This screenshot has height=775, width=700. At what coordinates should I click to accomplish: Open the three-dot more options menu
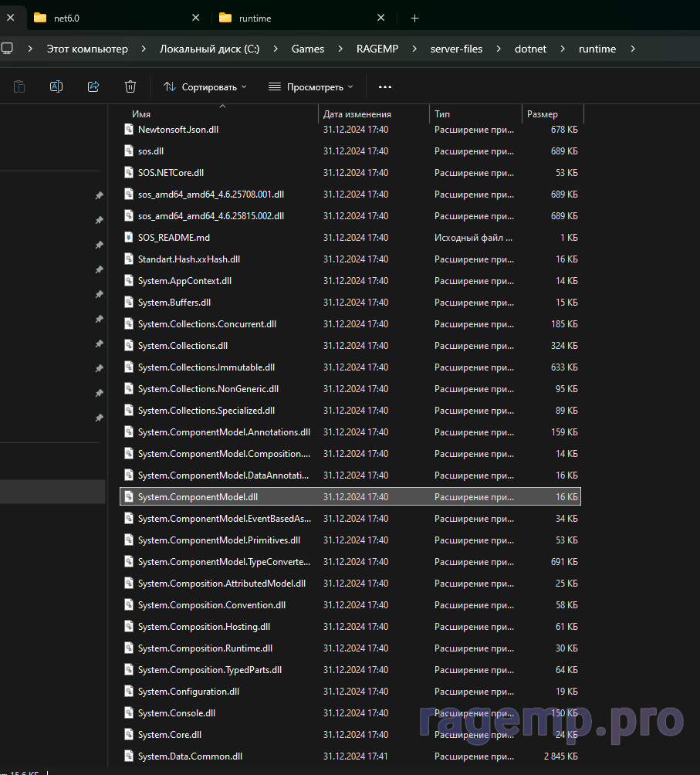coord(385,87)
